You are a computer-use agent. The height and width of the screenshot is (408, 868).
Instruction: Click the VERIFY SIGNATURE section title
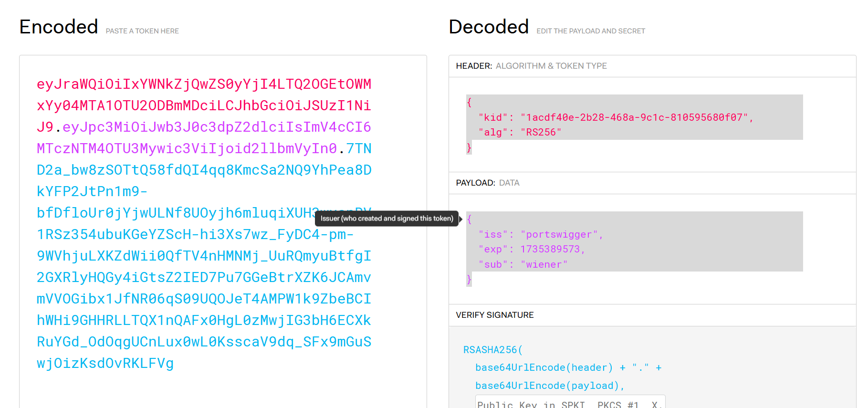coord(494,315)
